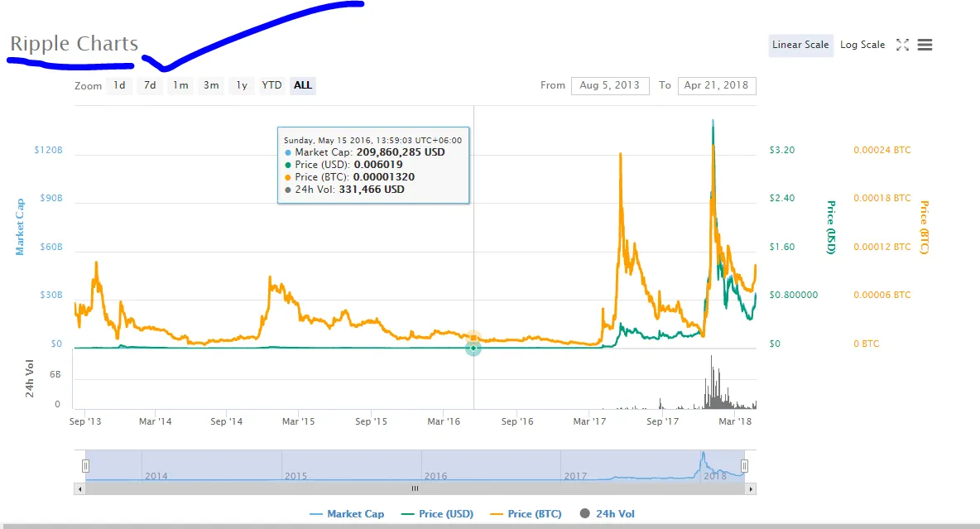
Task: Click tooltip 24h Vol value 331,466 USD
Action: tap(372, 190)
